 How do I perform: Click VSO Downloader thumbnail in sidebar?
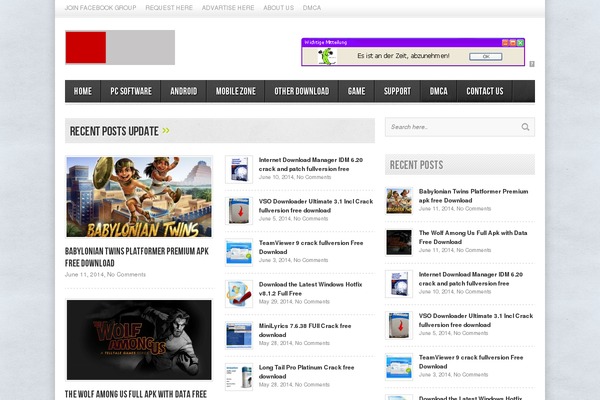coord(399,325)
